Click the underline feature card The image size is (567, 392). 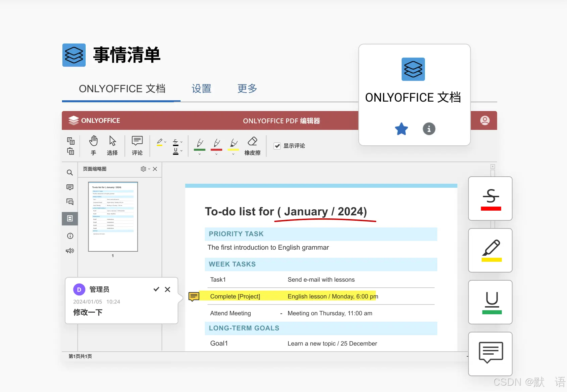click(x=491, y=302)
